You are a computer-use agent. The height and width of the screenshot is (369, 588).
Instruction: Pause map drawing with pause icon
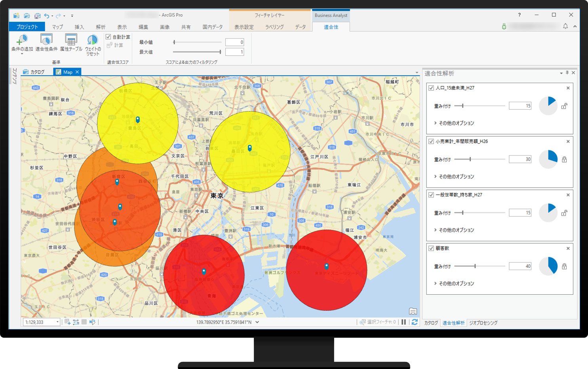tap(403, 322)
